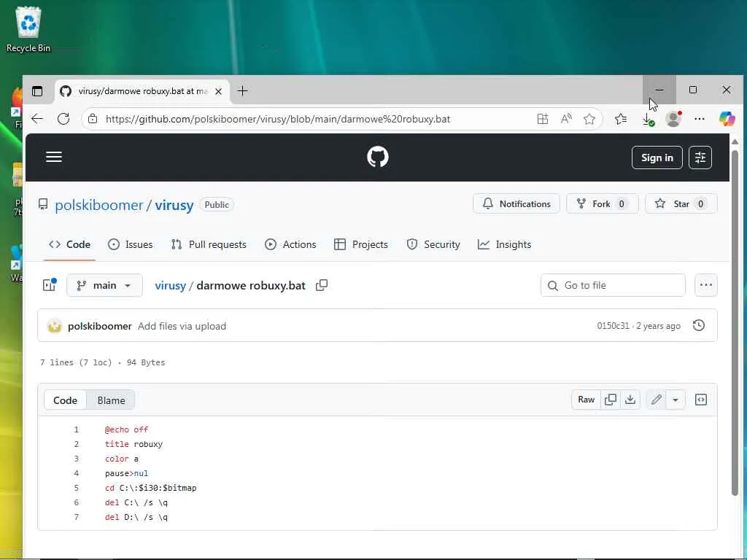The height and width of the screenshot is (560, 747).
Task: Copy raw file contents icon
Action: click(611, 400)
